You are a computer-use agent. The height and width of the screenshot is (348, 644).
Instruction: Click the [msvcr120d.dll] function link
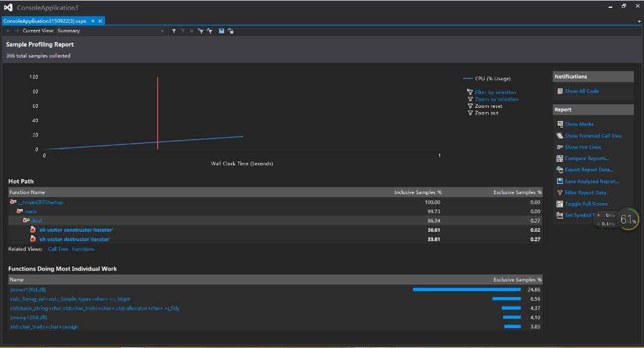(28, 290)
